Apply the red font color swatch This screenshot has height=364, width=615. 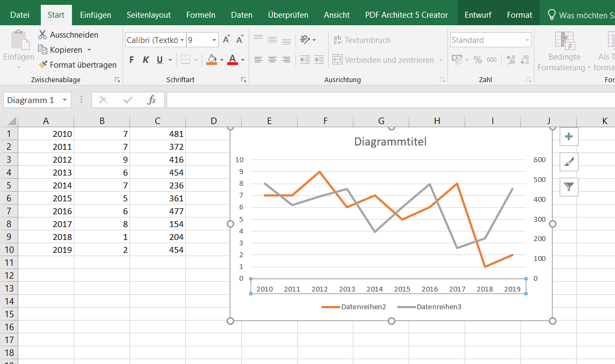pyautogui.click(x=233, y=60)
